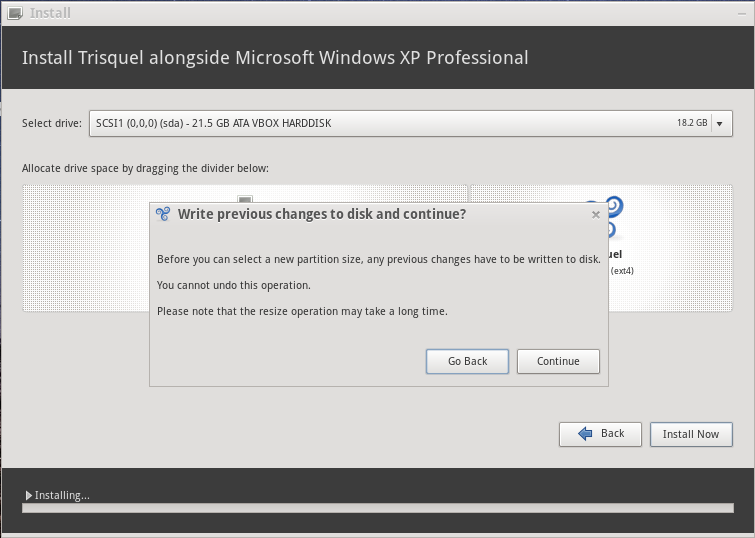This screenshot has height=538, width=755.
Task: Click the Back button with arrow
Action: 600,434
